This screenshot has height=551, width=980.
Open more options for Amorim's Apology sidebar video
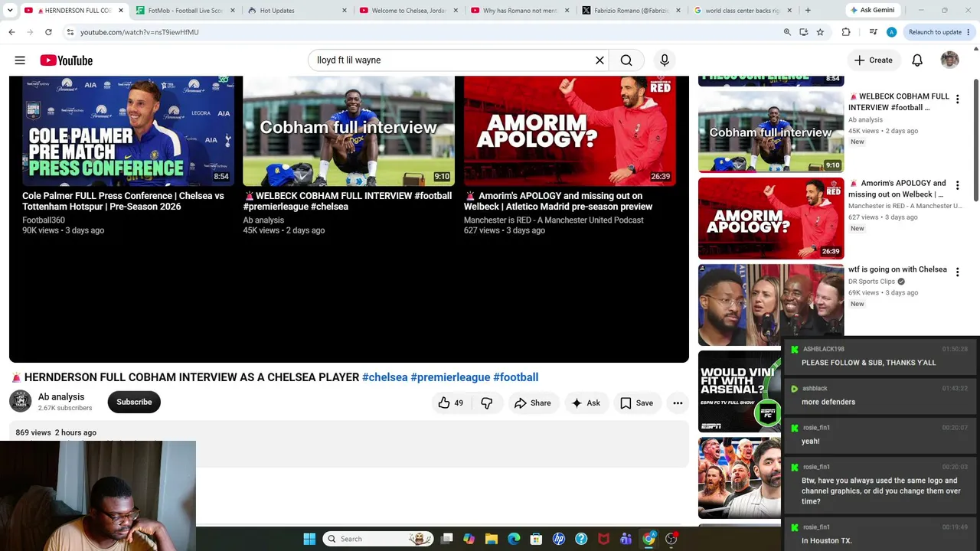[957, 186]
